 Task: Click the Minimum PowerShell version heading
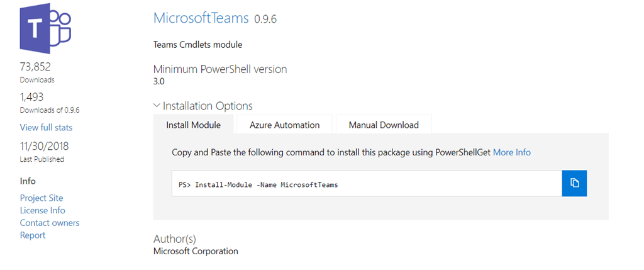220,69
